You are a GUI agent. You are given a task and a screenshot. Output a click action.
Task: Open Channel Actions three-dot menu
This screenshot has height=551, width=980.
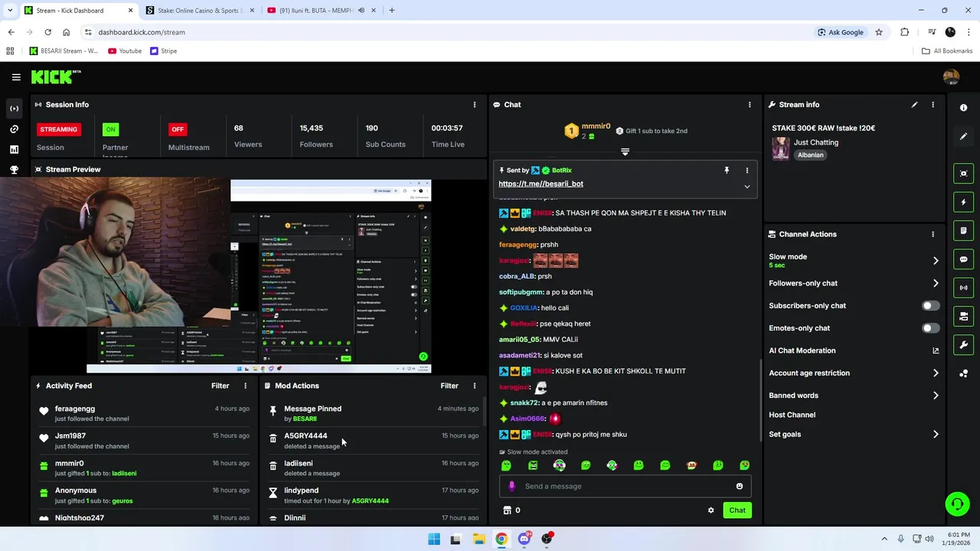[x=933, y=234]
